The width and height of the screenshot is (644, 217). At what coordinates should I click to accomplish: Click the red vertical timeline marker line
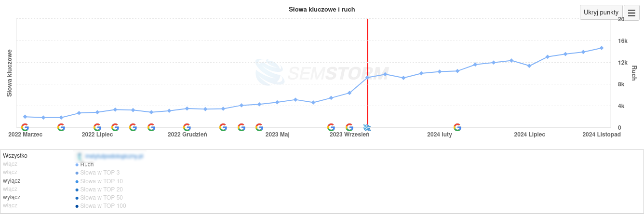pyautogui.click(x=368, y=72)
